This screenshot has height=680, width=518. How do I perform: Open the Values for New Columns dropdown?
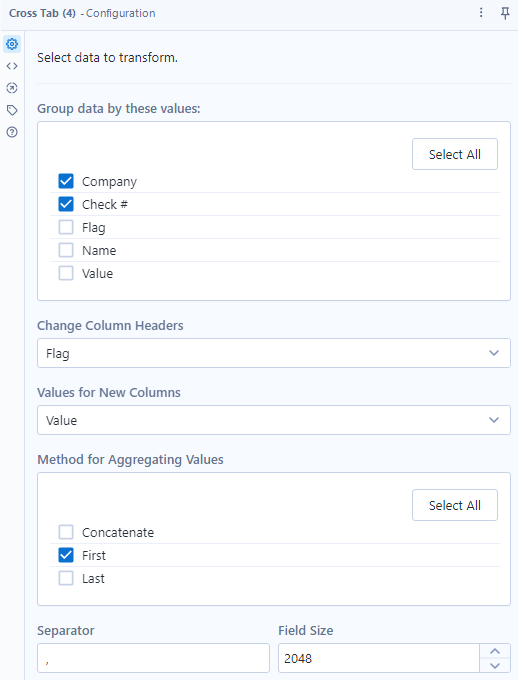tap(274, 420)
